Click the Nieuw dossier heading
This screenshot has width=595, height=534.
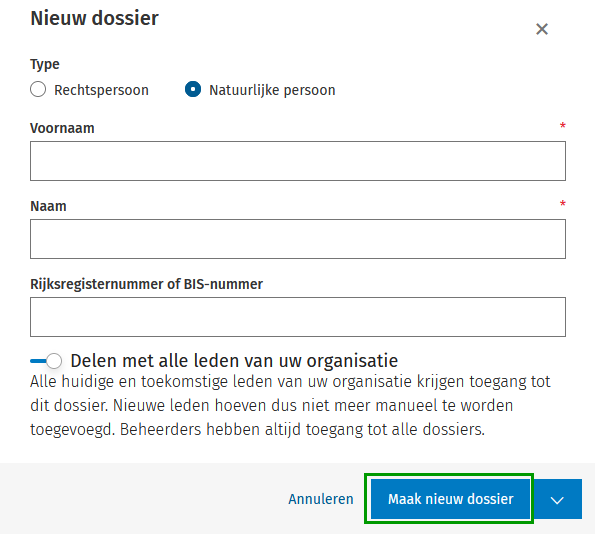94,18
